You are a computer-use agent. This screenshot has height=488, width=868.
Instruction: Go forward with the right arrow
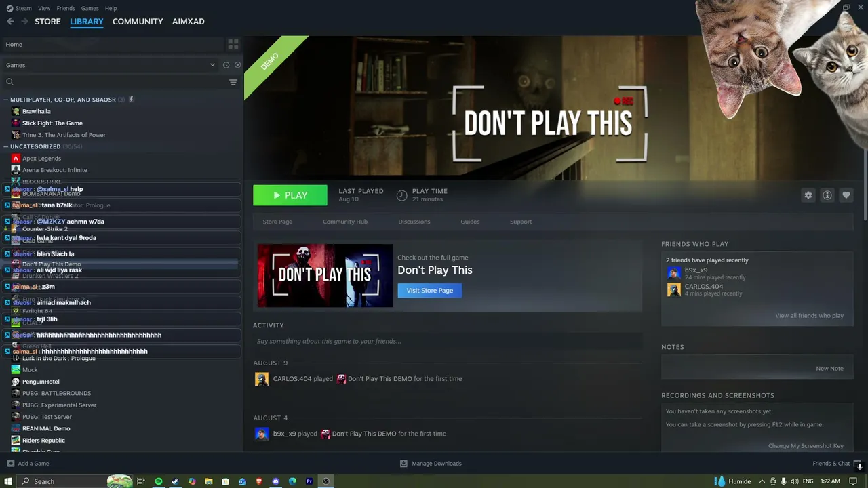pyautogui.click(x=25, y=22)
